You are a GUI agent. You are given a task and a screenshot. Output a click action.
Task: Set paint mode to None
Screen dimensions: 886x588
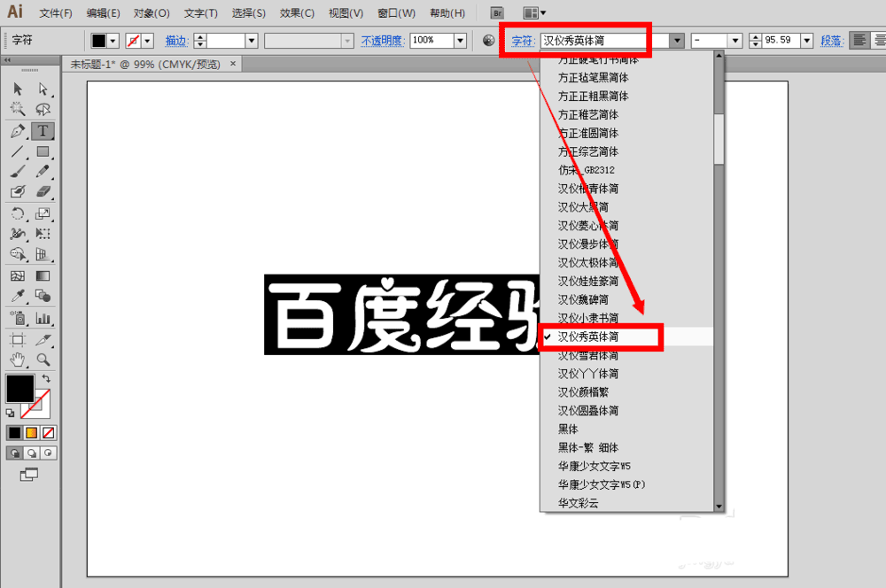tap(49, 433)
